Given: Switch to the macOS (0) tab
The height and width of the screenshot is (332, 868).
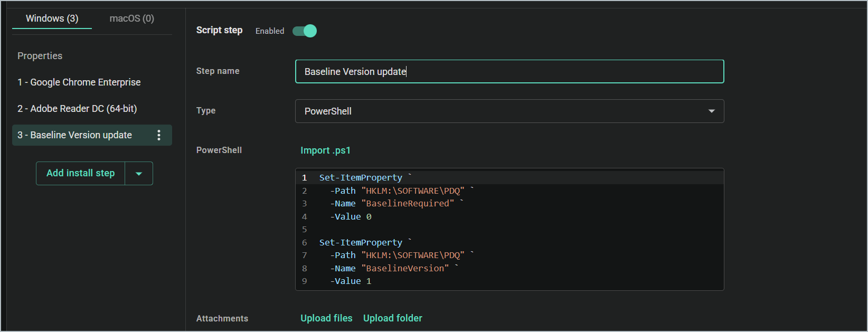Looking at the screenshot, I should click(132, 18).
